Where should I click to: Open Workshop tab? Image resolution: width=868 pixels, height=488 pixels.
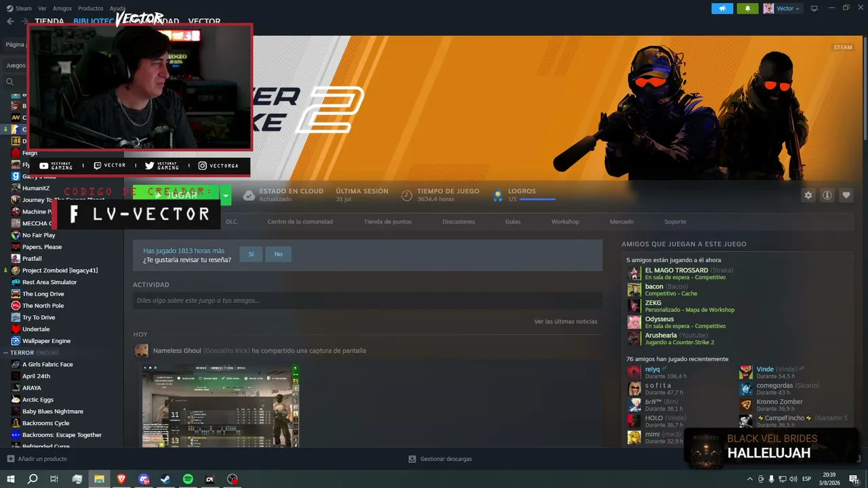click(565, 222)
